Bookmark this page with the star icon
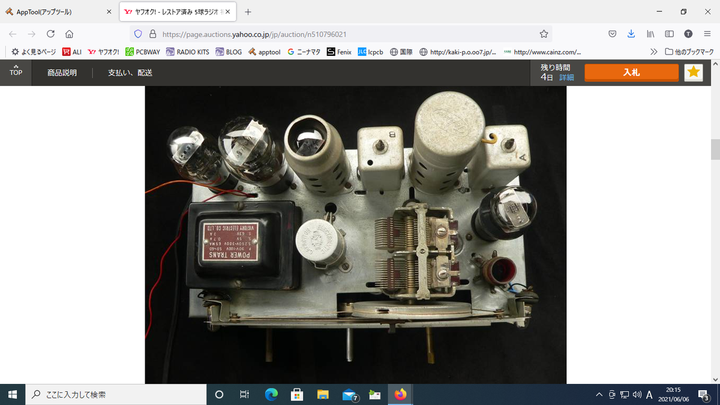Viewport: 720px width, 405px height. [x=543, y=33]
